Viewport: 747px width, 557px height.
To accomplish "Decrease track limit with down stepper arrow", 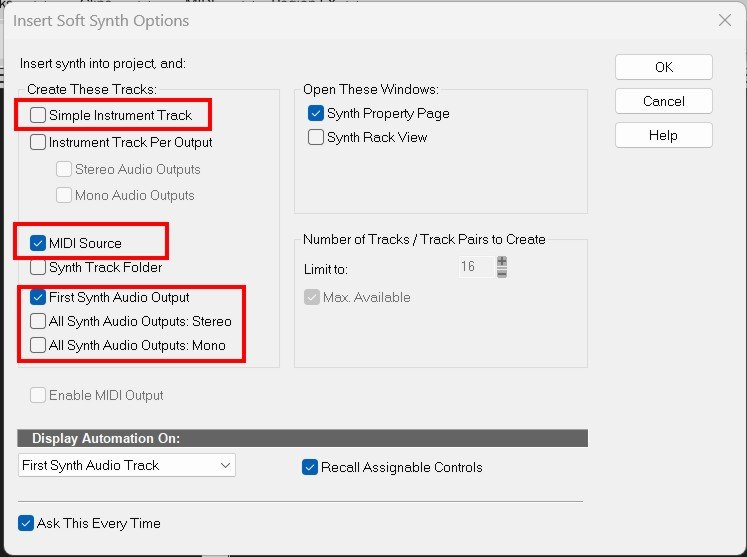I will pyautogui.click(x=502, y=272).
